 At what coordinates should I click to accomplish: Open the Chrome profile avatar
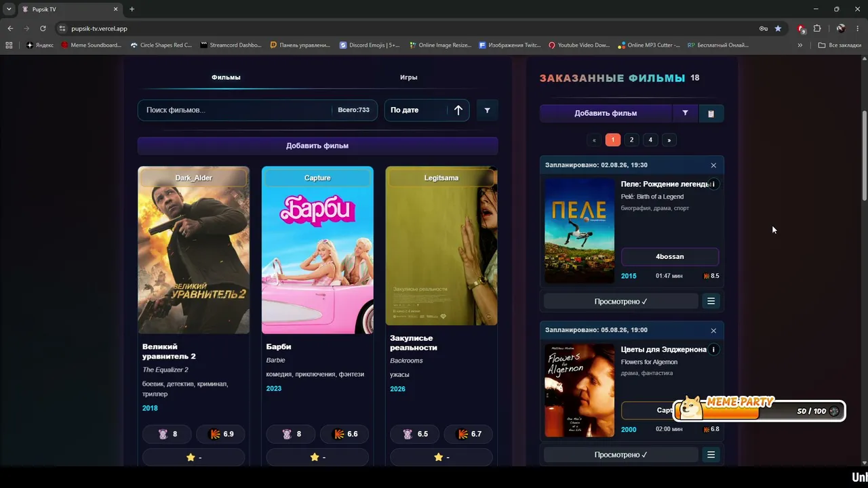[841, 28]
